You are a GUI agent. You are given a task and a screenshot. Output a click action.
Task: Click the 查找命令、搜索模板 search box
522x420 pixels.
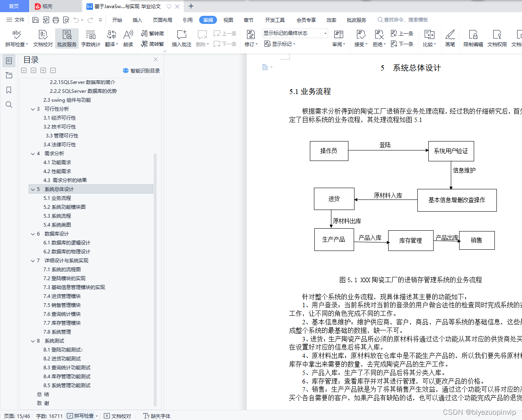[403, 20]
